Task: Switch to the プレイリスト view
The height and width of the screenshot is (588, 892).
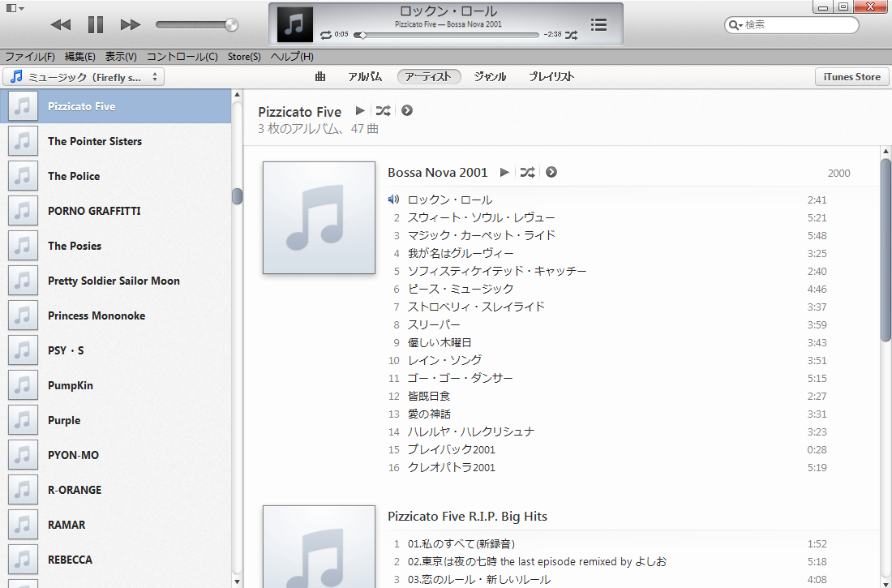Action: [x=551, y=77]
